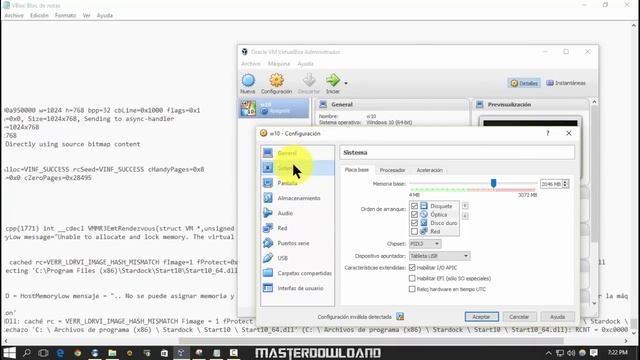The height and width of the screenshot is (360, 640).
Task: Click invalid configuration warning icon
Action: pos(400,316)
